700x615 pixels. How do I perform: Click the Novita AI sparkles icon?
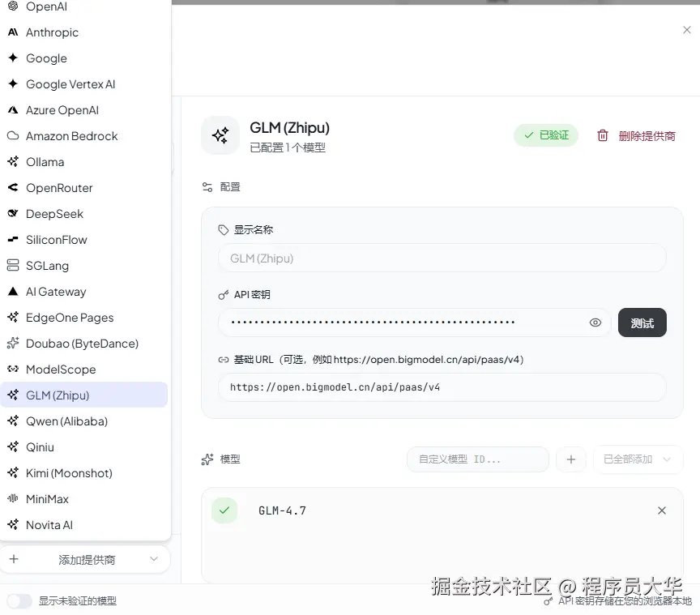(x=13, y=524)
